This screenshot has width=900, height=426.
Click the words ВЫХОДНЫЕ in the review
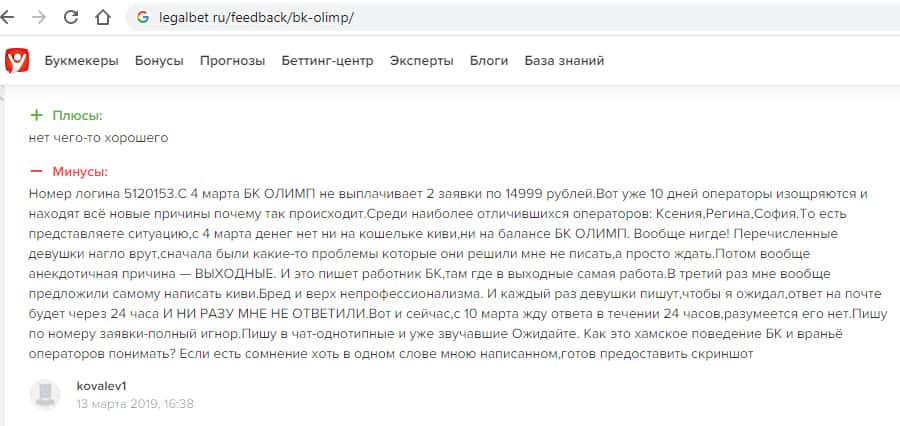click(236, 274)
